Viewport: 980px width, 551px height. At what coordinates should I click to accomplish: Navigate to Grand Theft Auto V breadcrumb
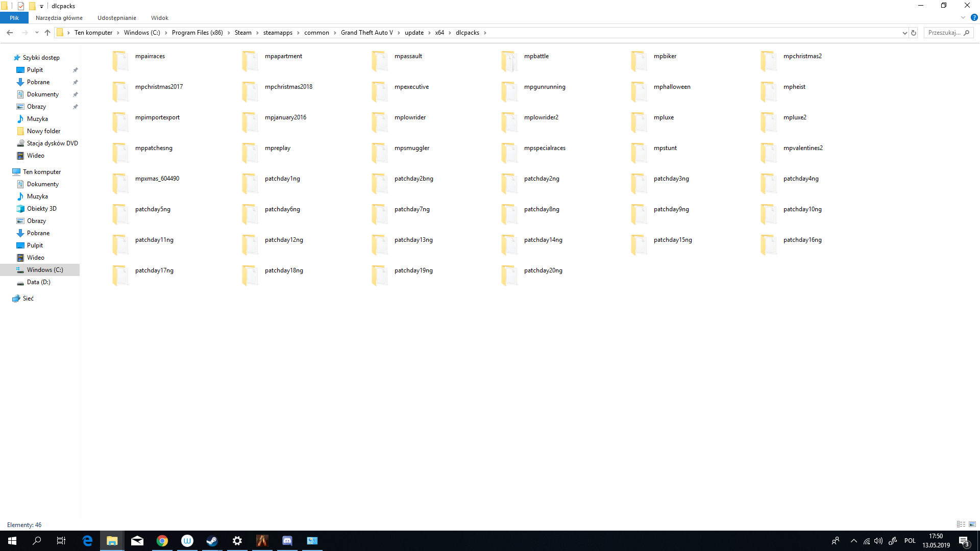367,33
